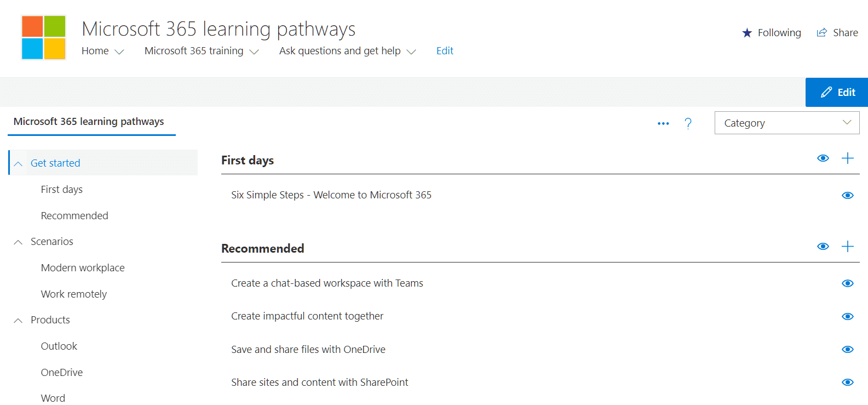Click the Share text label
The height and width of the screenshot is (405, 868).
point(846,33)
